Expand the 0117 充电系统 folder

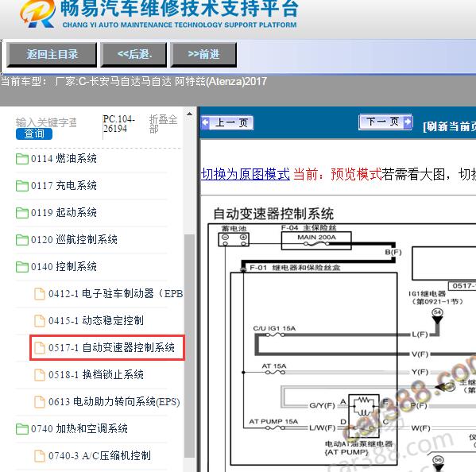coord(64,185)
